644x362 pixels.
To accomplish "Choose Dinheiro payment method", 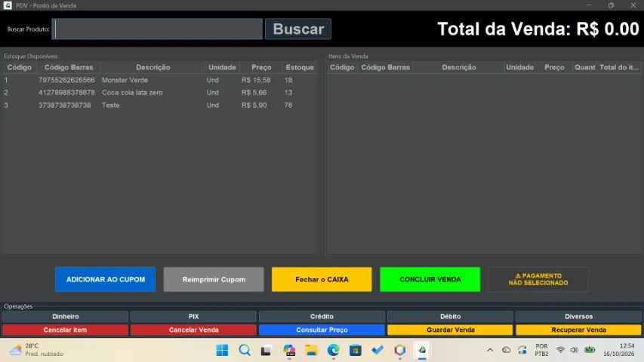I will pos(65,317).
